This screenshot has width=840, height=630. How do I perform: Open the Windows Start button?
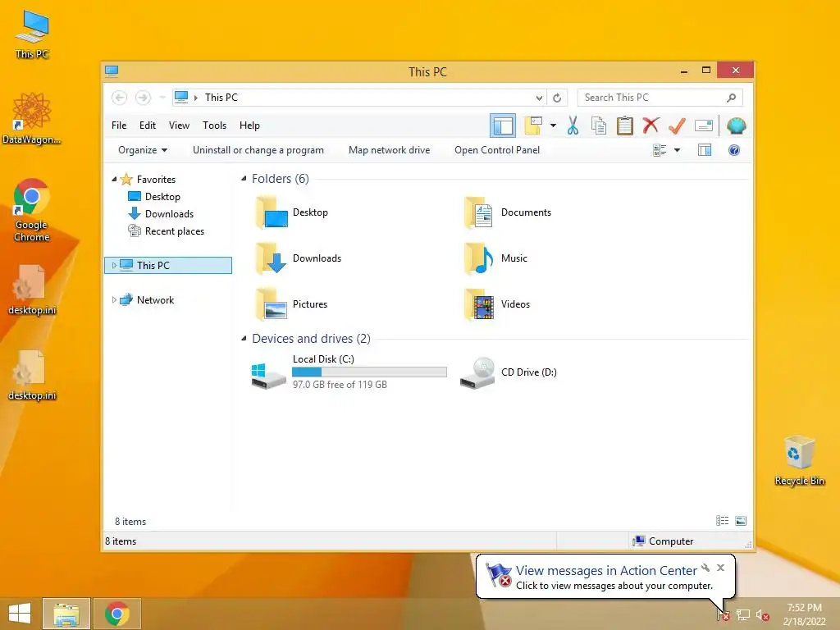click(20, 614)
